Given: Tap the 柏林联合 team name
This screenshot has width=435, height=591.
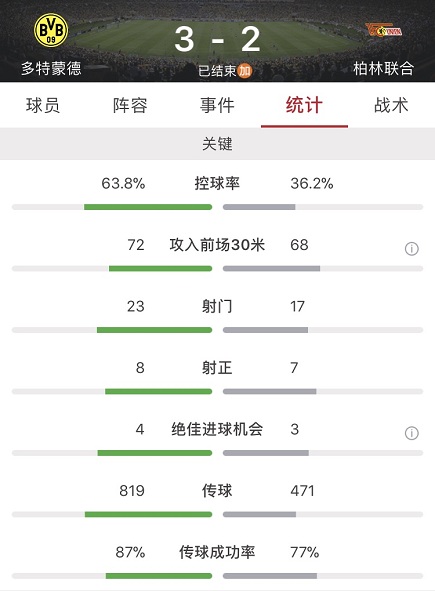Looking at the screenshot, I should point(384,69).
